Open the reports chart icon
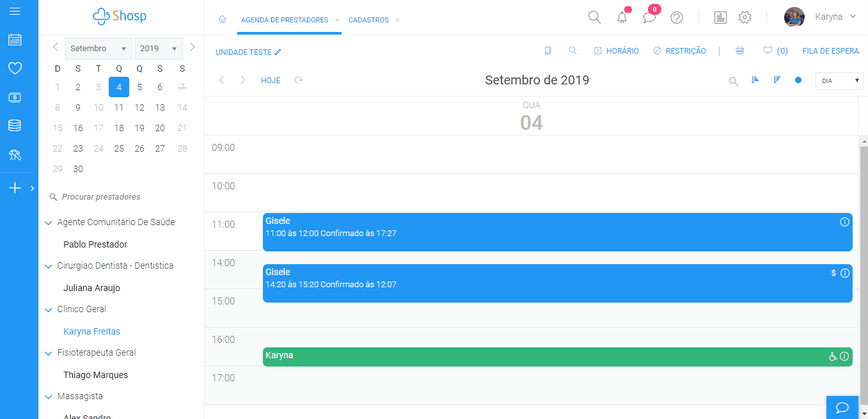 click(x=721, y=17)
